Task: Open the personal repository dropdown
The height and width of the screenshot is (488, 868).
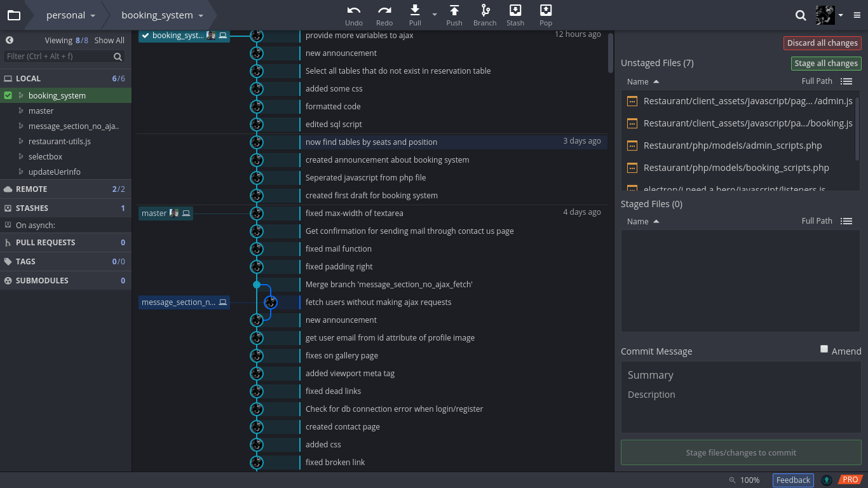Action: coord(70,14)
